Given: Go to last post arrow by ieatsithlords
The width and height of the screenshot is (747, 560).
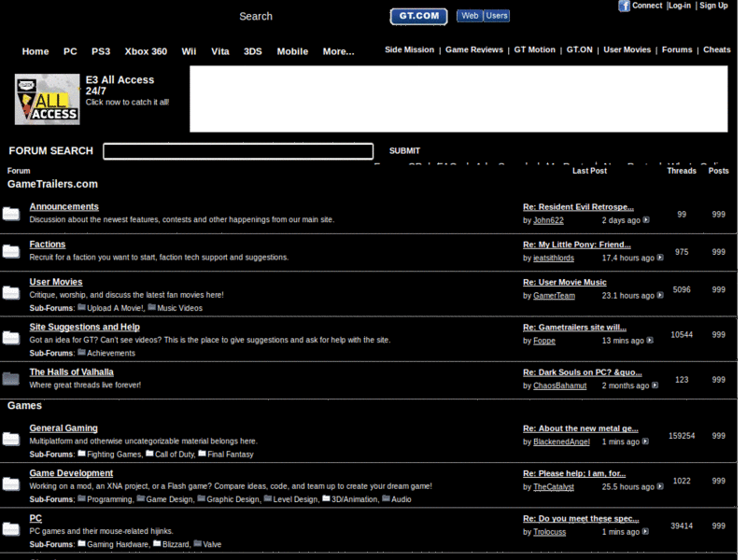Looking at the screenshot, I should tap(660, 258).
